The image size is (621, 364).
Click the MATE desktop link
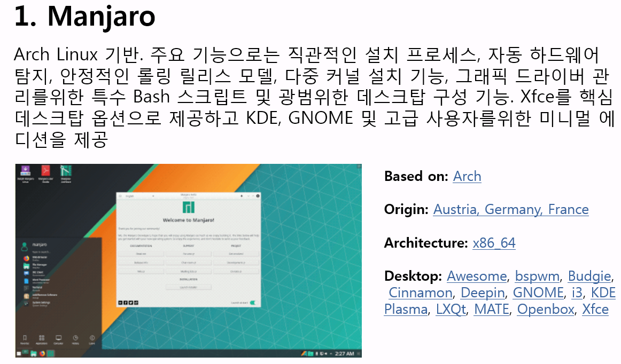click(492, 310)
